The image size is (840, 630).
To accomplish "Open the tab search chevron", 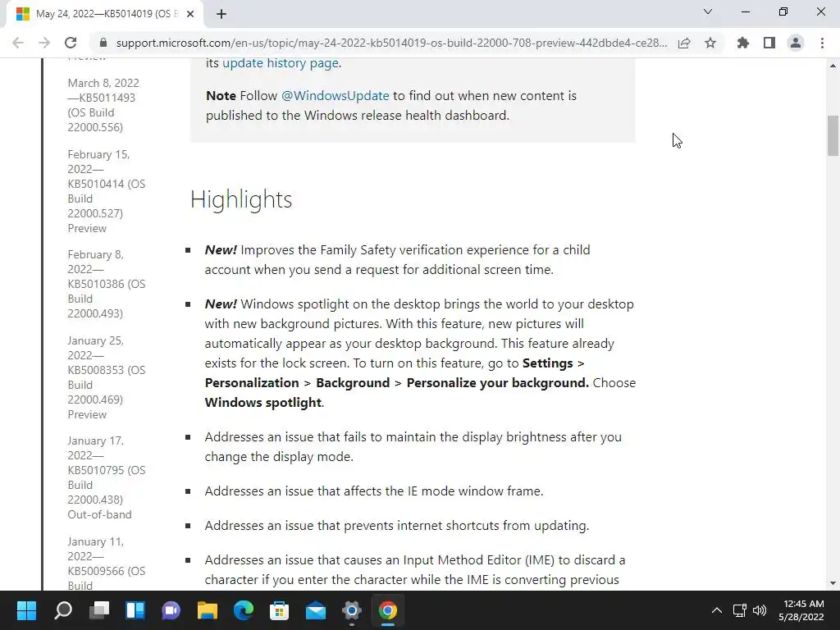I will [708, 11].
